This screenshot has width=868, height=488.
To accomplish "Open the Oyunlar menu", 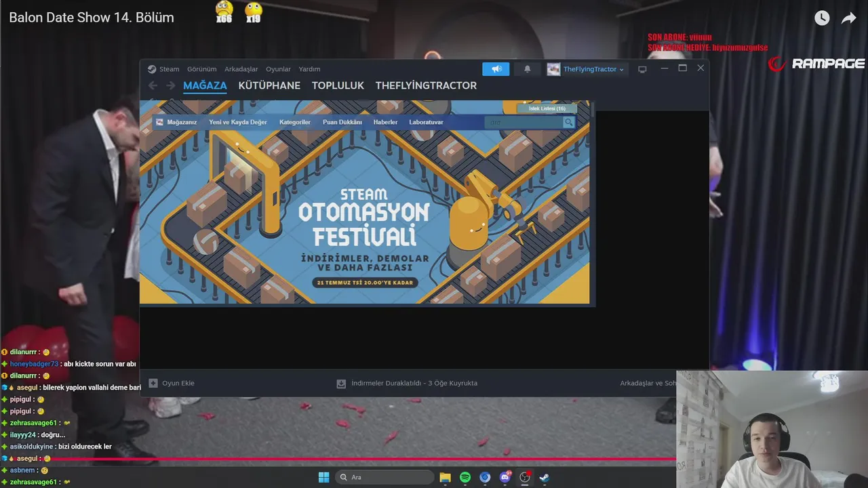I will click(278, 69).
